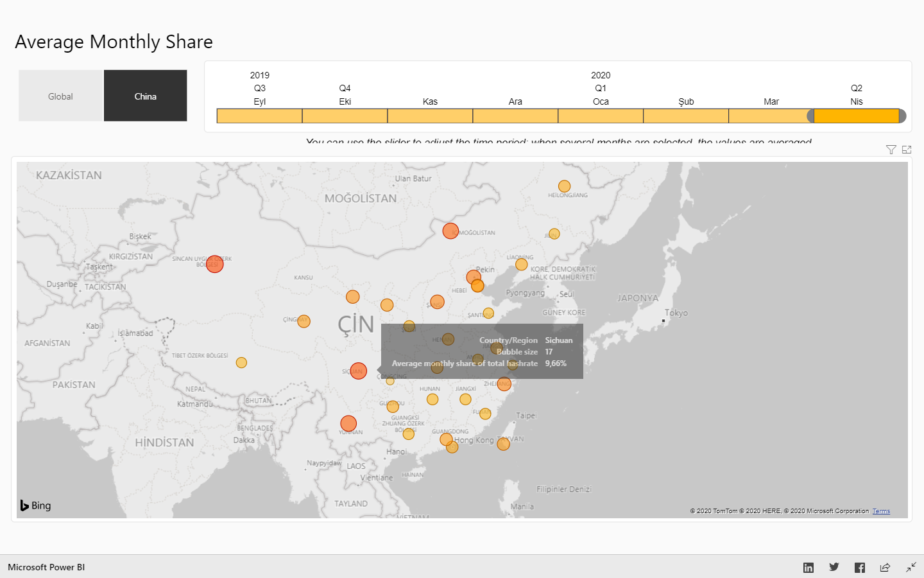Click the left handle of the time slider
The width and height of the screenshot is (924, 578).
pos(811,116)
